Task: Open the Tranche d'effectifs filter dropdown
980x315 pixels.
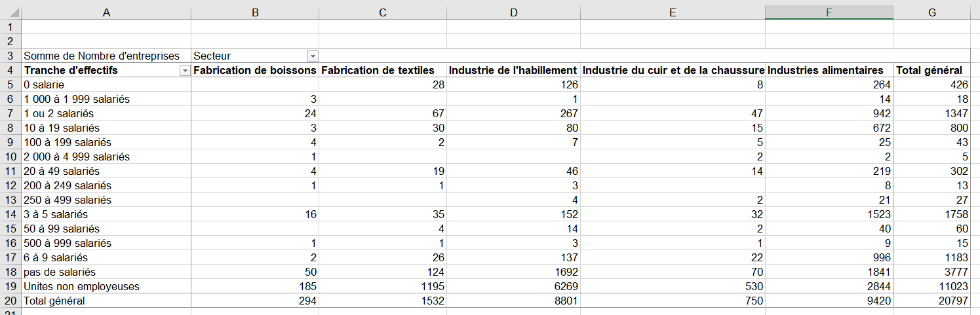Action: (184, 71)
